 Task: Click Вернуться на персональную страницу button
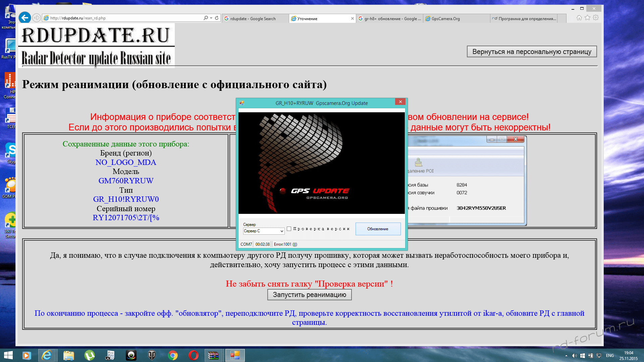click(532, 52)
